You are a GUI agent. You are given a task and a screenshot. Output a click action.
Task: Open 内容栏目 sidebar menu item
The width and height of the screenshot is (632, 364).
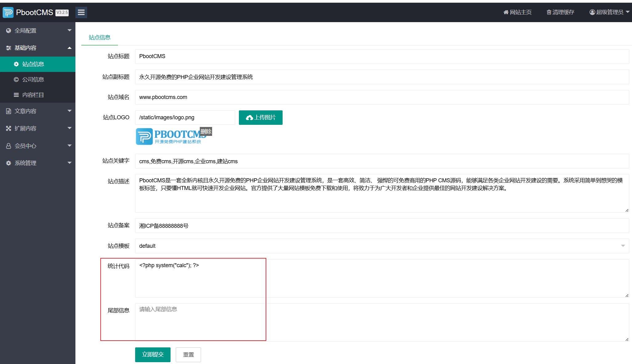pyautogui.click(x=38, y=95)
